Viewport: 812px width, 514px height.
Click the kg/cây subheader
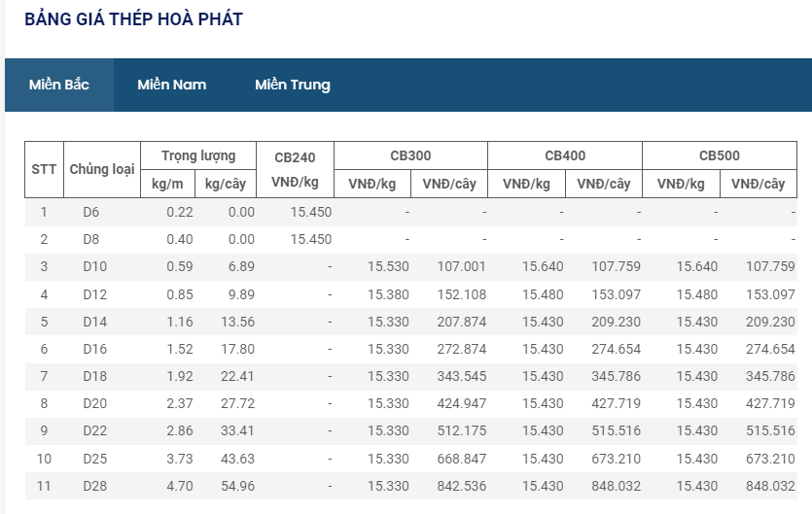tap(226, 184)
